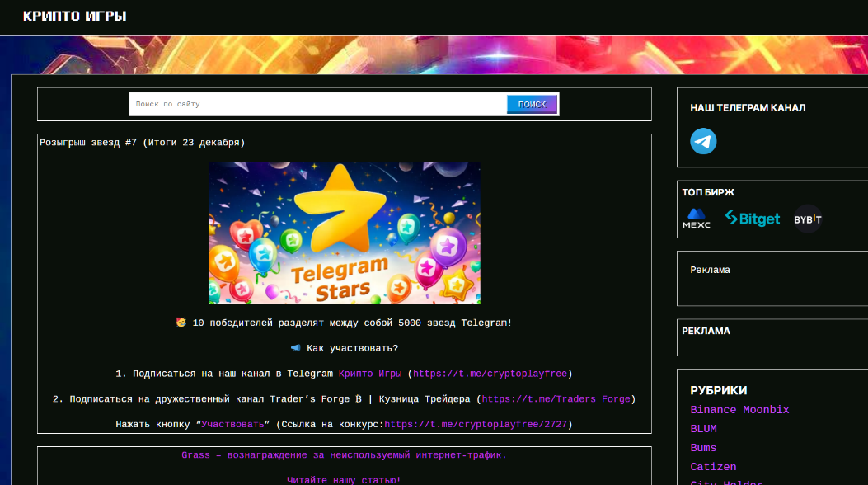Image resolution: width=868 pixels, height=485 pixels.
Task: Click the РУБРИКИ heading
Action: click(719, 390)
